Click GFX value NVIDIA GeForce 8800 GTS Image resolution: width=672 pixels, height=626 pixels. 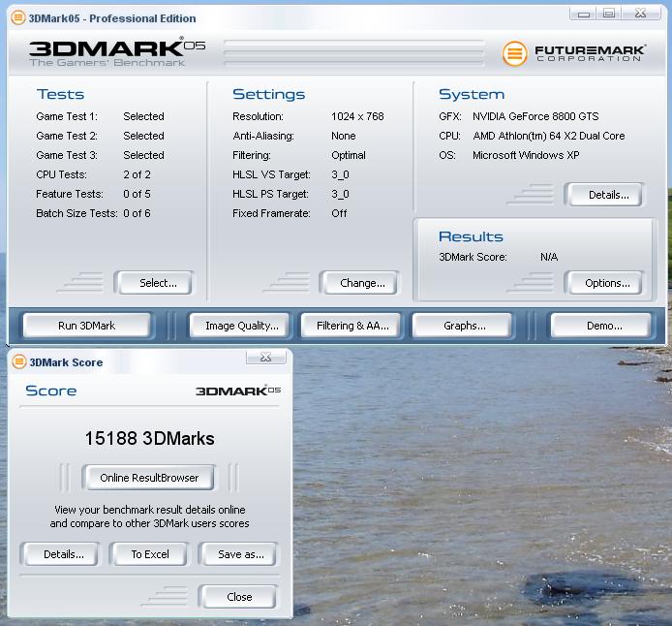point(535,116)
